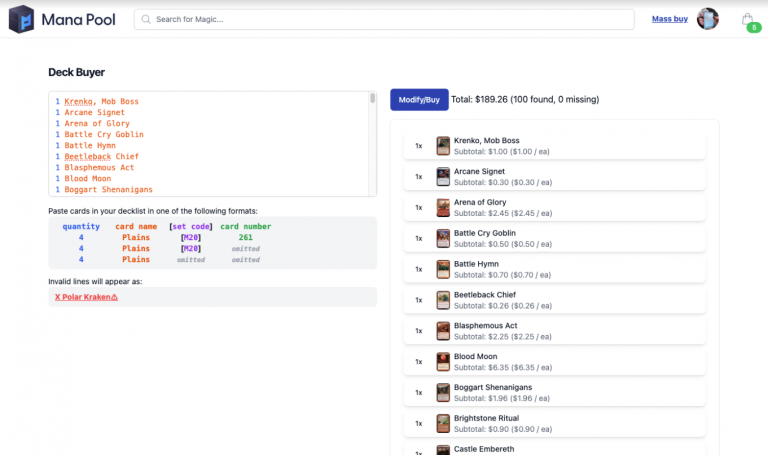Click the Battle Cry Goblin card image
The image size is (768, 455).
coord(443,238)
